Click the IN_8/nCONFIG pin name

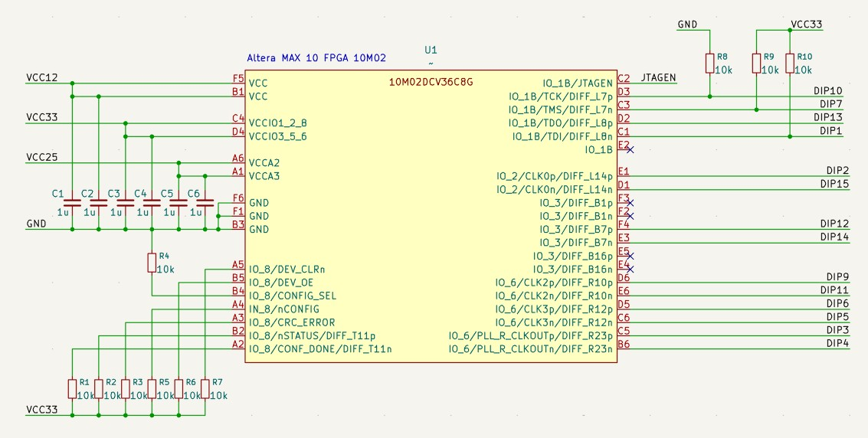pyautogui.click(x=284, y=309)
